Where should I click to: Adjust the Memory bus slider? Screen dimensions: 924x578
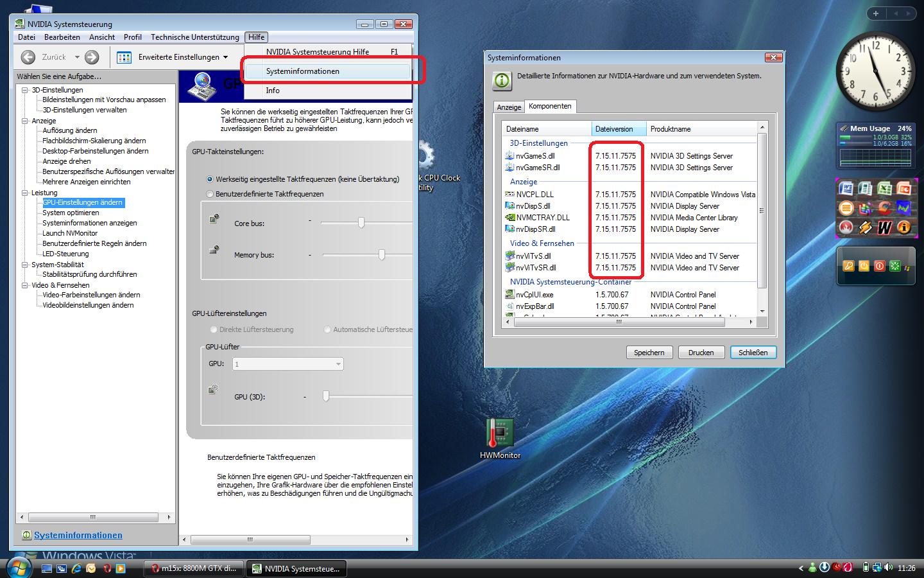[x=382, y=255]
